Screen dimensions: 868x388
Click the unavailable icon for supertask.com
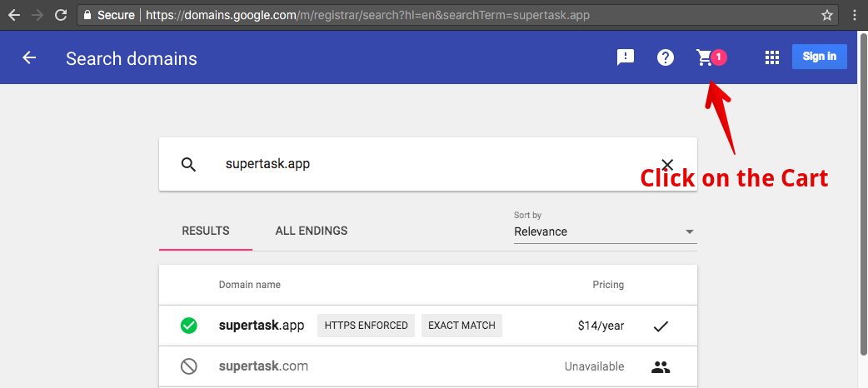point(189,366)
